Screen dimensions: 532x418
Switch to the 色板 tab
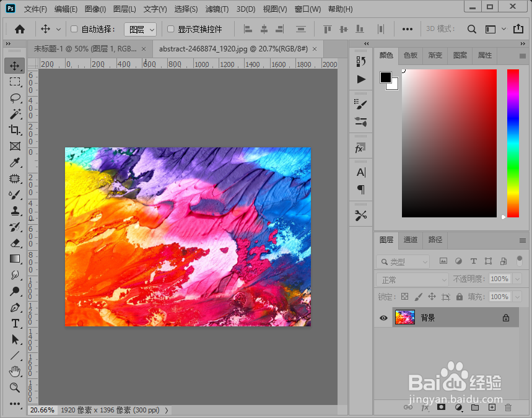pos(411,55)
